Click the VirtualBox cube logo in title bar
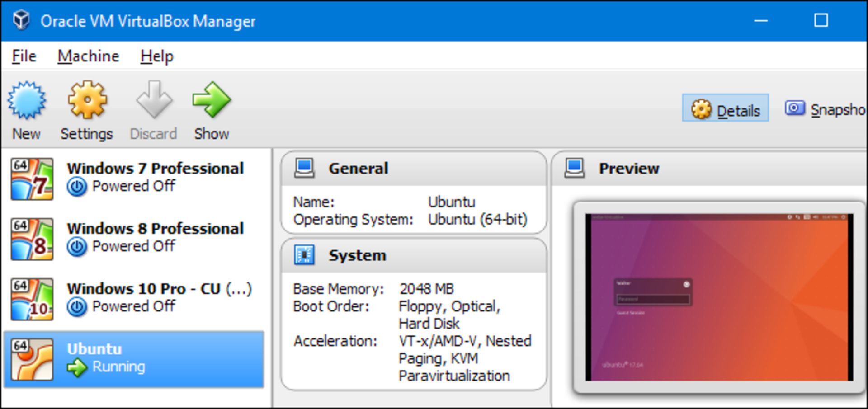 click(21, 20)
